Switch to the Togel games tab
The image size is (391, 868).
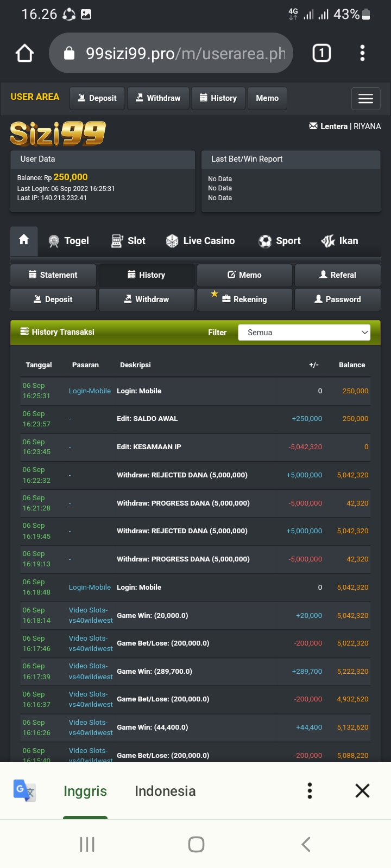(x=69, y=241)
